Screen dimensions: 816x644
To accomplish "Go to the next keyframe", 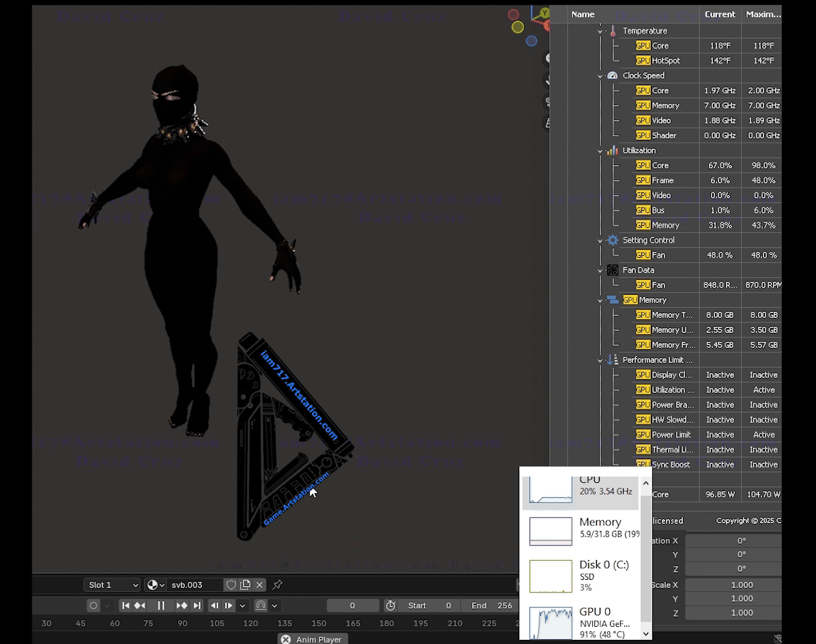I will [182, 606].
